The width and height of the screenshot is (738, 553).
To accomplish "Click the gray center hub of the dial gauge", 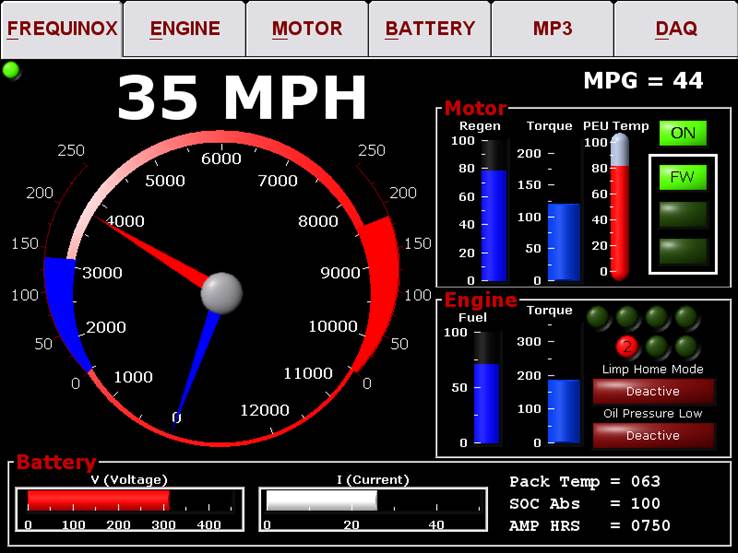I will point(221,293).
